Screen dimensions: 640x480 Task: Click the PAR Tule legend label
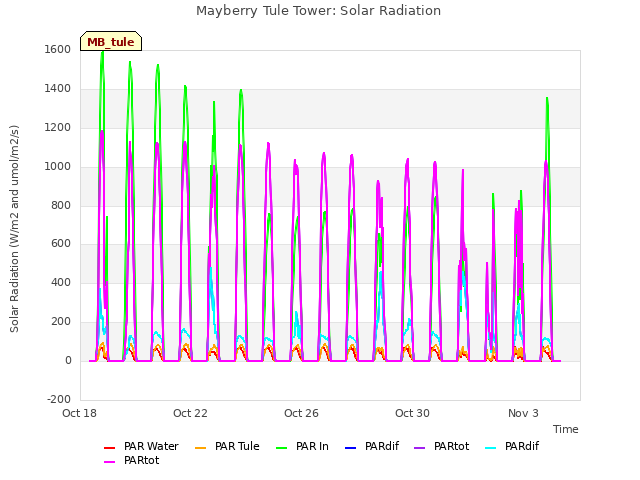(237, 447)
